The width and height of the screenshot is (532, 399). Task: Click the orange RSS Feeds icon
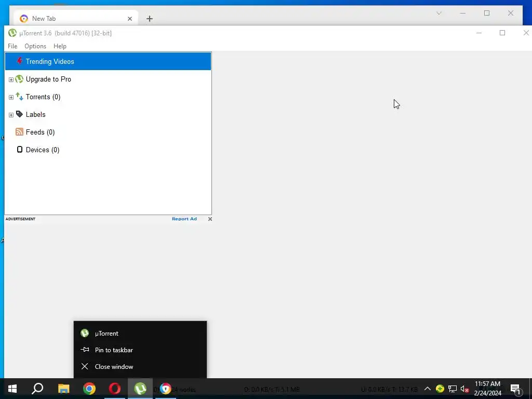[x=19, y=132]
